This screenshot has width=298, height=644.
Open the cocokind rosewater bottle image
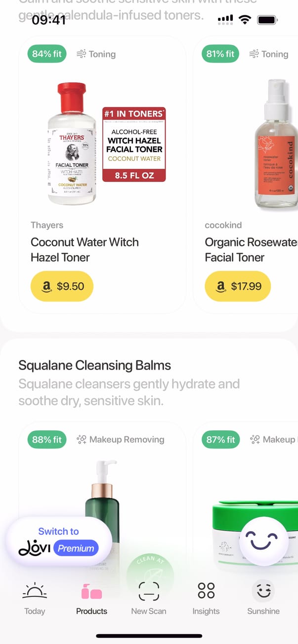276,144
